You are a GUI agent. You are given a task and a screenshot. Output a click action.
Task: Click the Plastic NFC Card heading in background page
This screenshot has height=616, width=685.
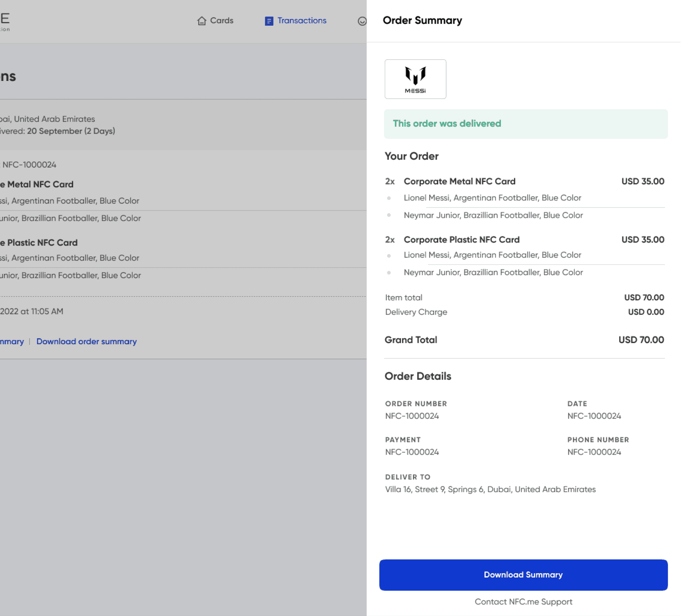click(39, 243)
